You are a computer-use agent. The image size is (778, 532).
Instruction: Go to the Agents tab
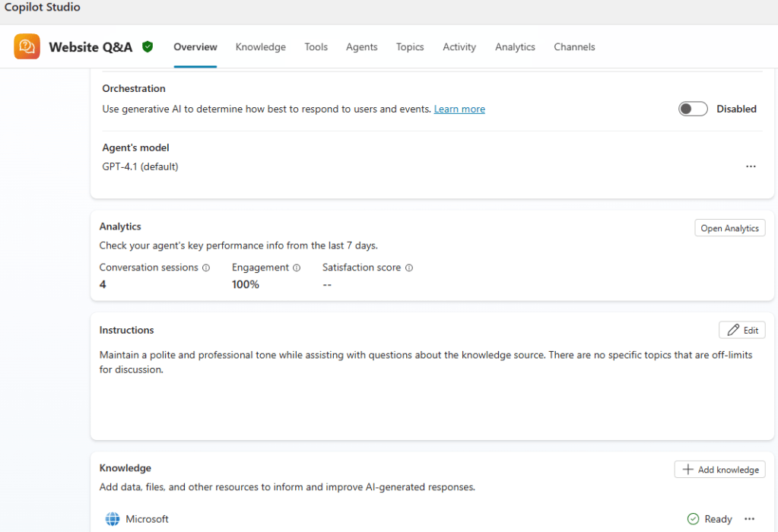[x=361, y=47]
